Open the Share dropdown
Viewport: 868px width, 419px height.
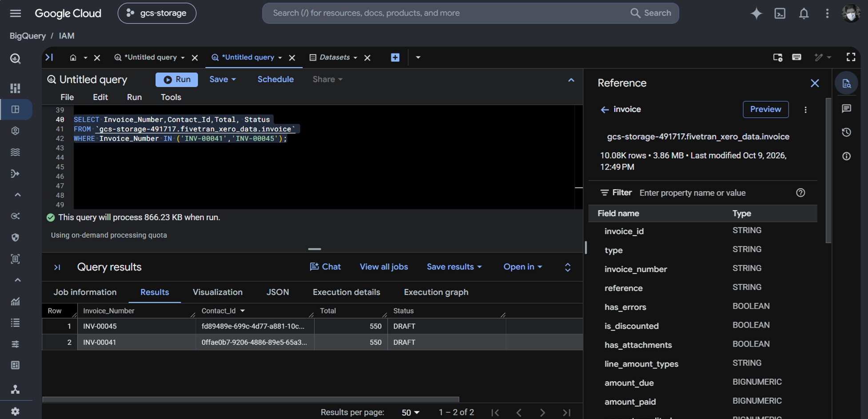(327, 79)
